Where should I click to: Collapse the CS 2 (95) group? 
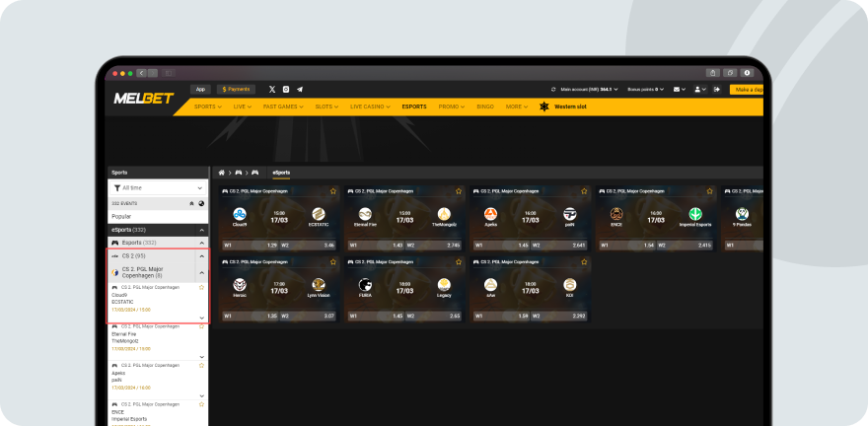click(201, 256)
